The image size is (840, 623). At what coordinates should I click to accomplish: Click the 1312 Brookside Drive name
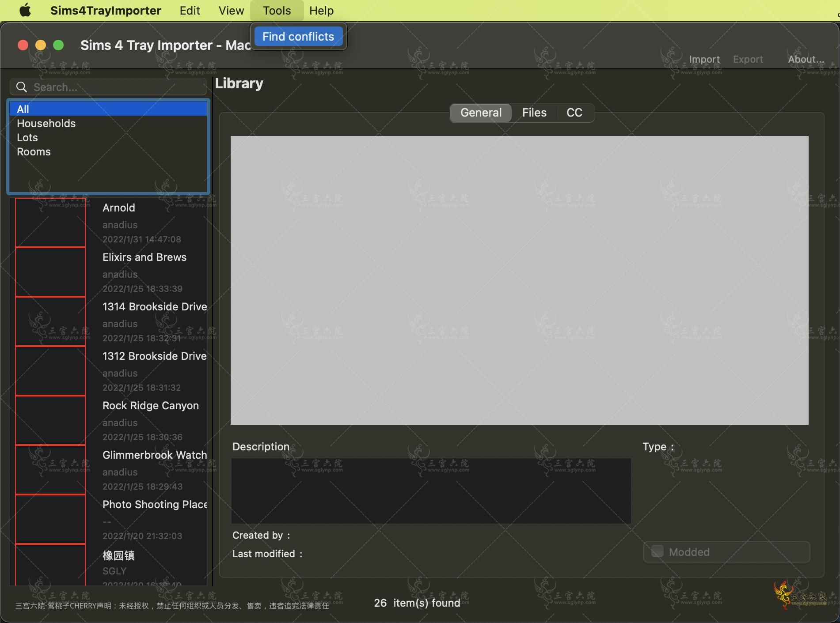[155, 356]
